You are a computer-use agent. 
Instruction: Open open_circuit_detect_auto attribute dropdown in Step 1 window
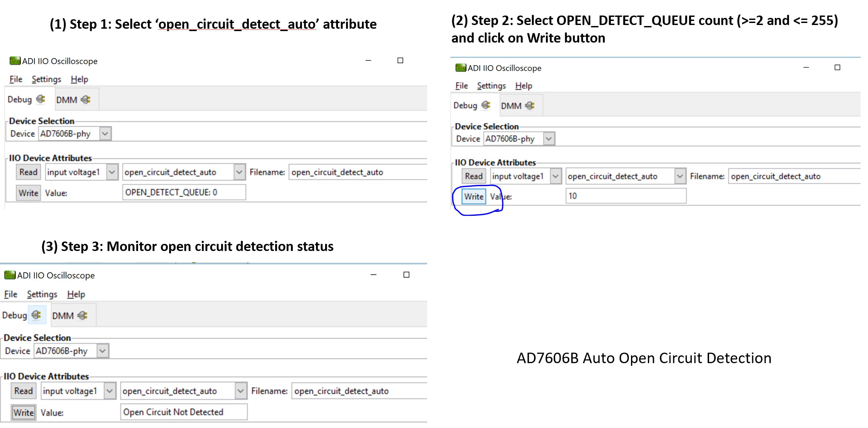click(x=184, y=172)
